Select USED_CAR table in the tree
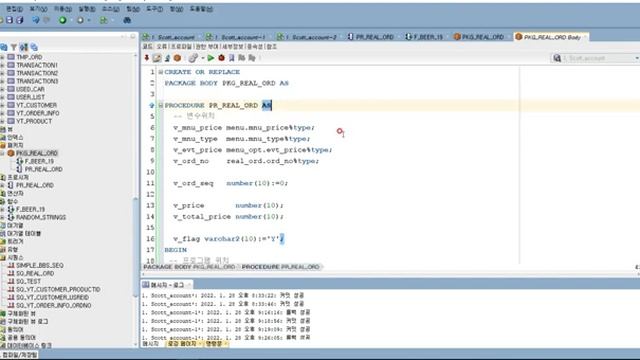Screen dimensions: 640x360 30,89
